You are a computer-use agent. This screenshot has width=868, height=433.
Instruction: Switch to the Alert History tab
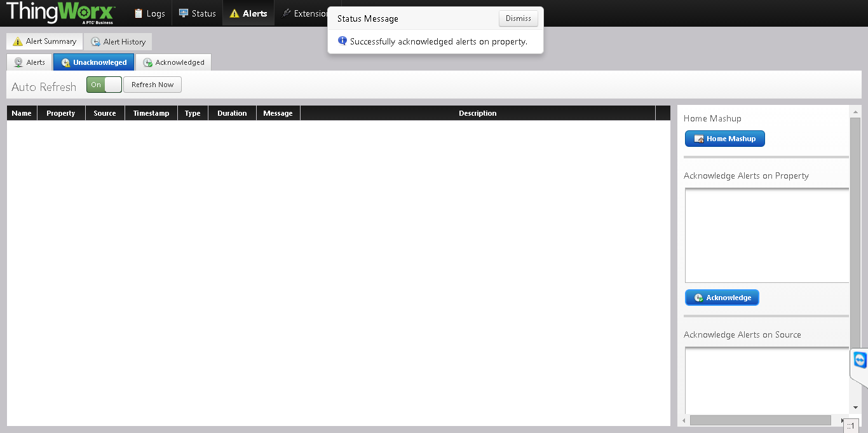(118, 41)
